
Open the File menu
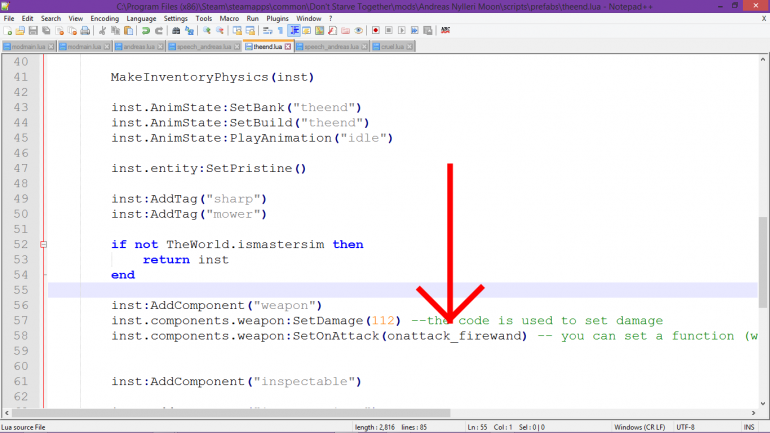[9, 19]
